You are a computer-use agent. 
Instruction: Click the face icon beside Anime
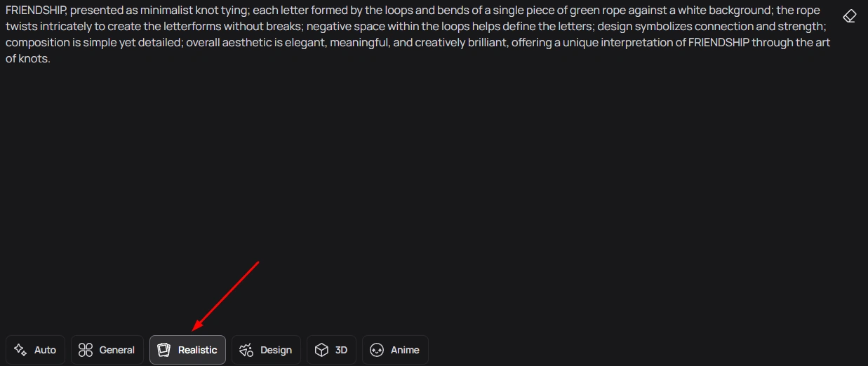tap(377, 350)
